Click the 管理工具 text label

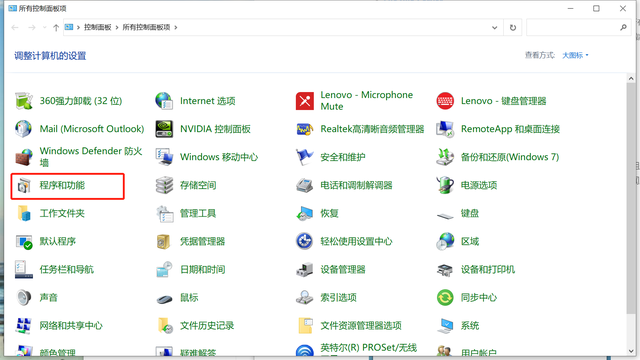tap(198, 213)
